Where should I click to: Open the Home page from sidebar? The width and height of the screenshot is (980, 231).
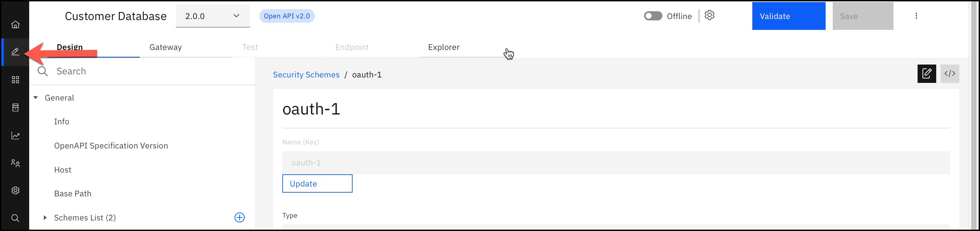[15, 24]
